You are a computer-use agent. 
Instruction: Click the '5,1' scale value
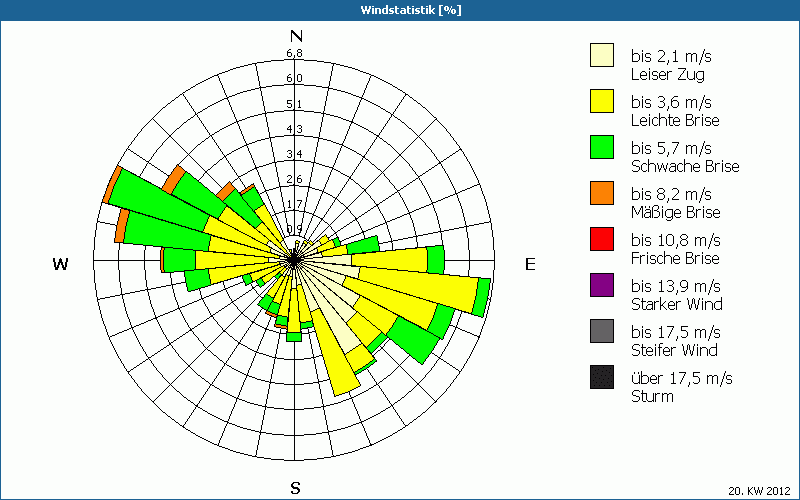(x=294, y=104)
